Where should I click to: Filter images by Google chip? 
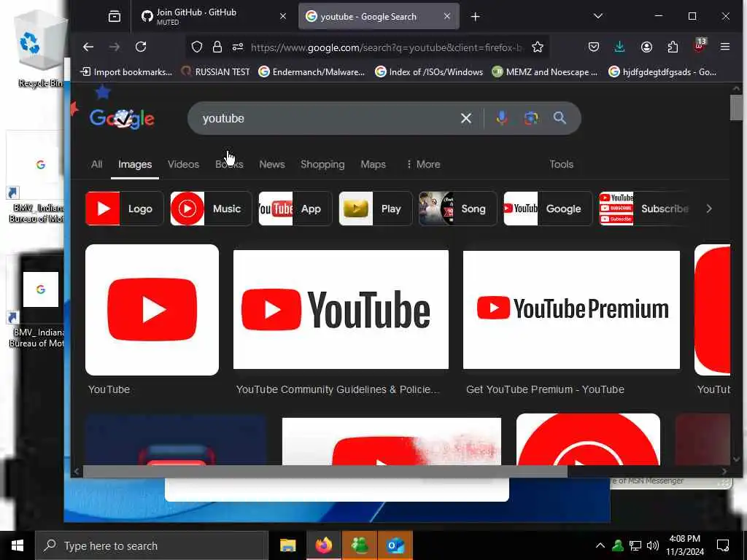click(x=548, y=209)
